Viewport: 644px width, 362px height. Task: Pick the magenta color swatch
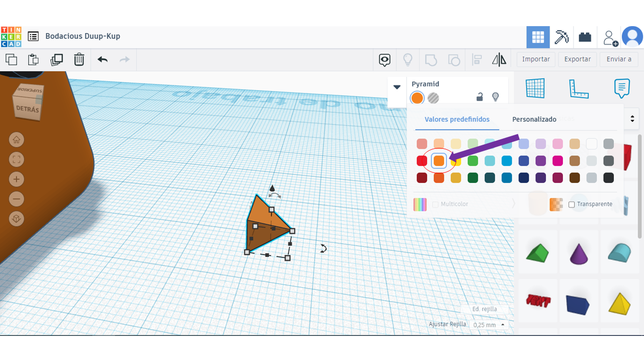[x=557, y=161]
